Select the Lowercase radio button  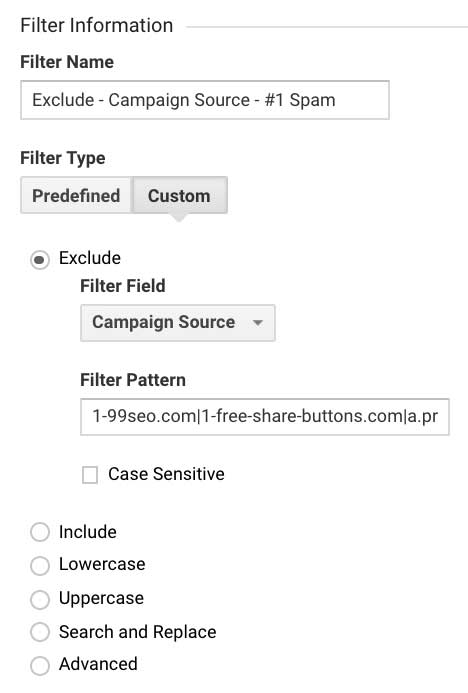point(40,565)
